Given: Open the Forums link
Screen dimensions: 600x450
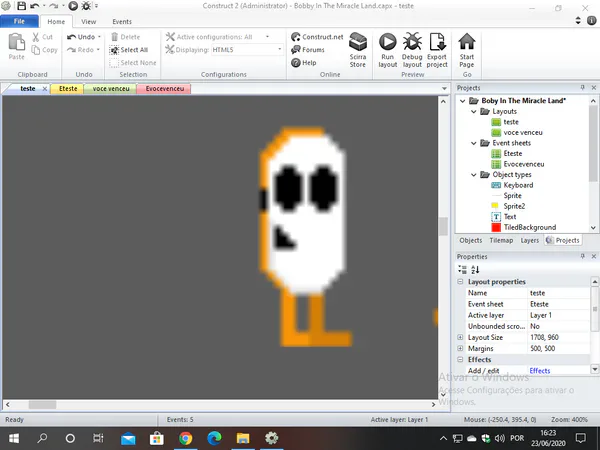Looking at the screenshot, I should pyautogui.click(x=308, y=50).
